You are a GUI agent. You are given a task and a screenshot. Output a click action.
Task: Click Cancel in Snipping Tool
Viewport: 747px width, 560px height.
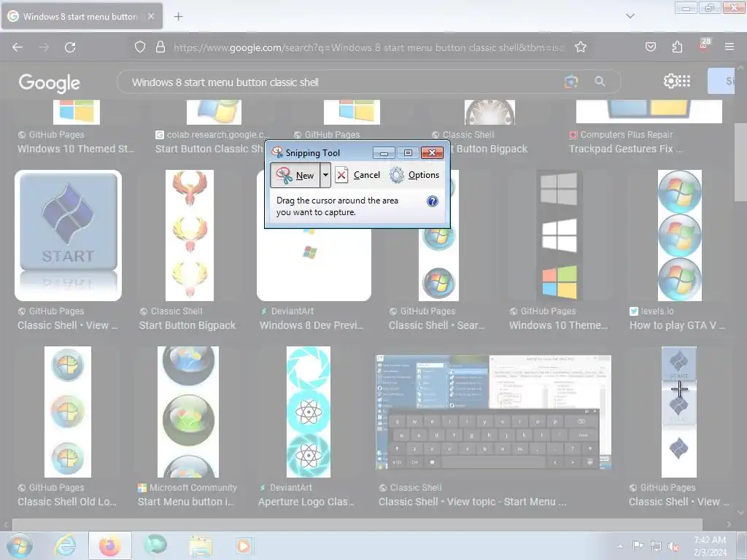pyautogui.click(x=357, y=175)
